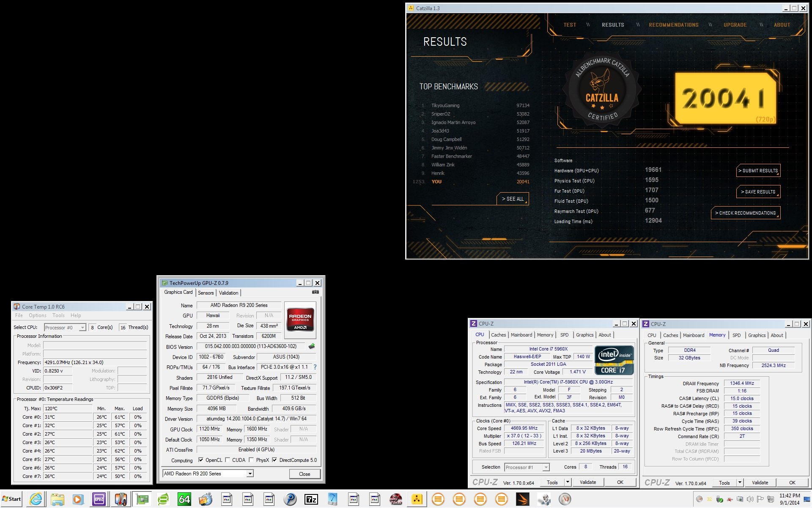
Task: Click CHECK RECOMMENDATIONS button
Action: [x=746, y=213]
